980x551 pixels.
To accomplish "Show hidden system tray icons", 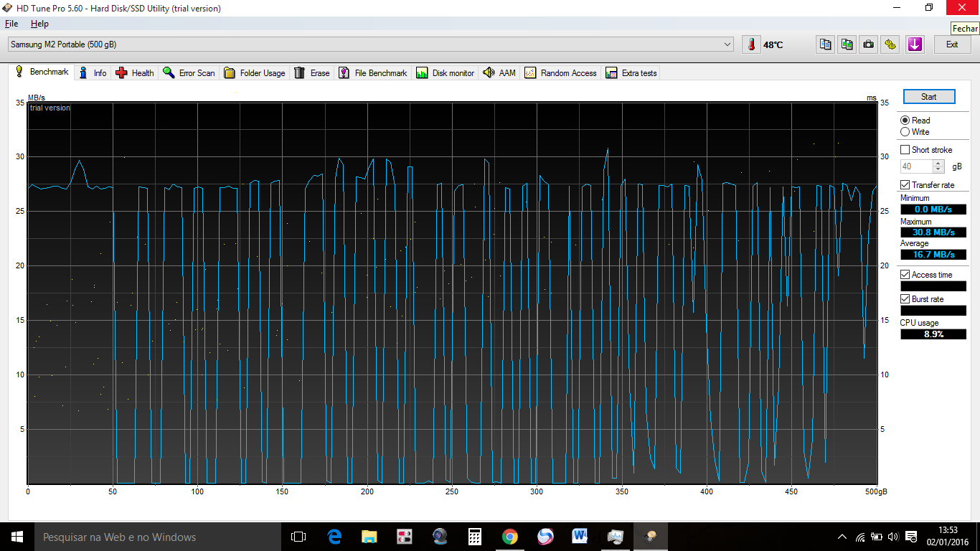I will click(842, 537).
